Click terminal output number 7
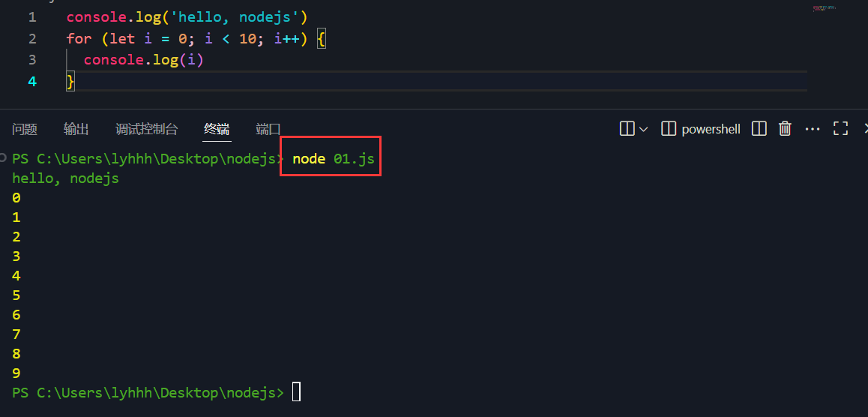This screenshot has height=417, width=868. [x=16, y=334]
